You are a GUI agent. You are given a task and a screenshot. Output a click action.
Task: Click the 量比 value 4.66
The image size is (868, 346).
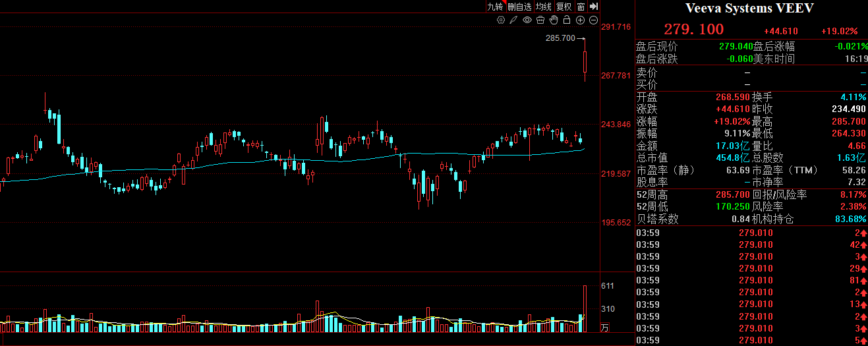857,146
